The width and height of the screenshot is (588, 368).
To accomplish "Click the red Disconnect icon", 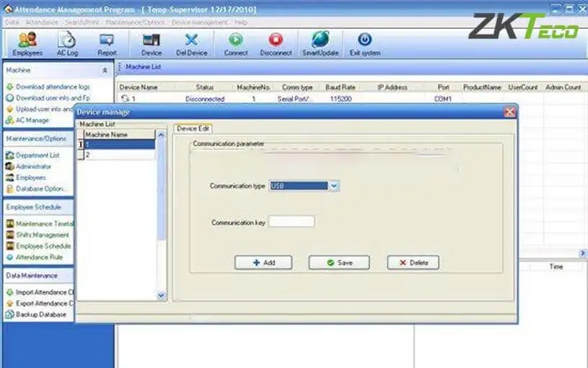I will [x=276, y=40].
